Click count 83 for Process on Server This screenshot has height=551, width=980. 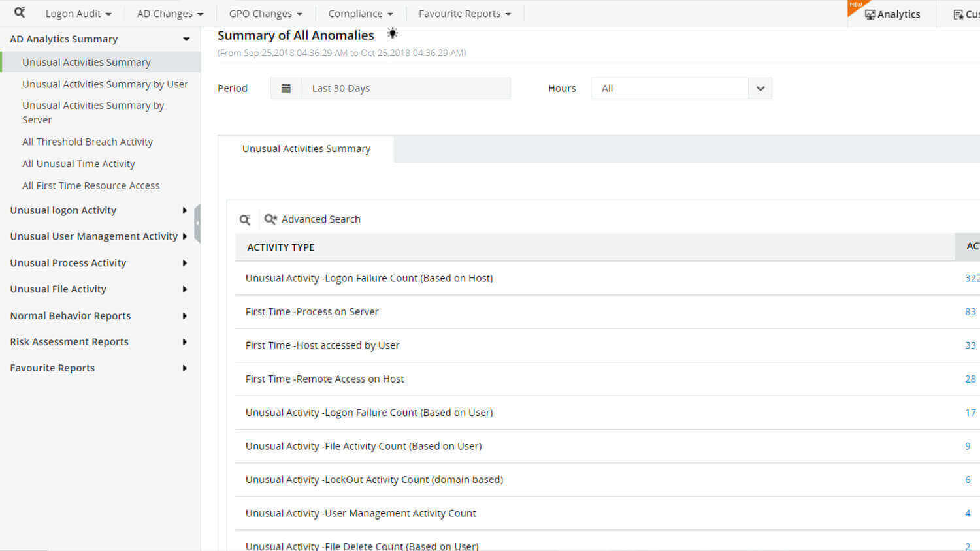click(x=970, y=312)
